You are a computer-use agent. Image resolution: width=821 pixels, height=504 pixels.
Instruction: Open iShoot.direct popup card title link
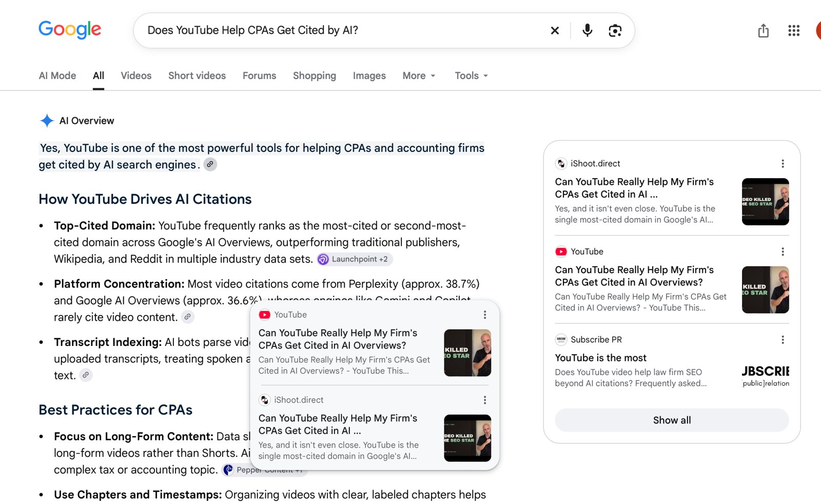(338, 424)
